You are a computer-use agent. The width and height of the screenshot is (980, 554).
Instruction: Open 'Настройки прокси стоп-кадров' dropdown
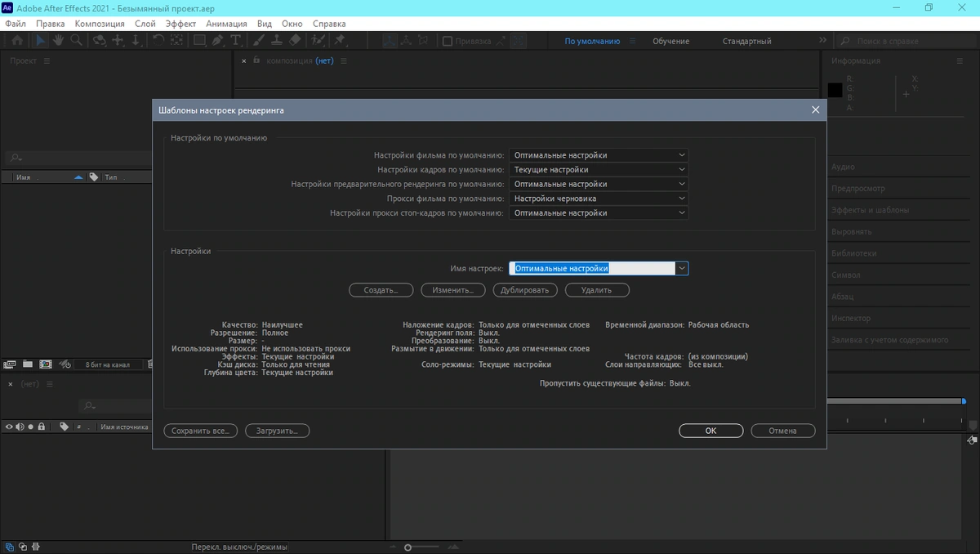(599, 212)
